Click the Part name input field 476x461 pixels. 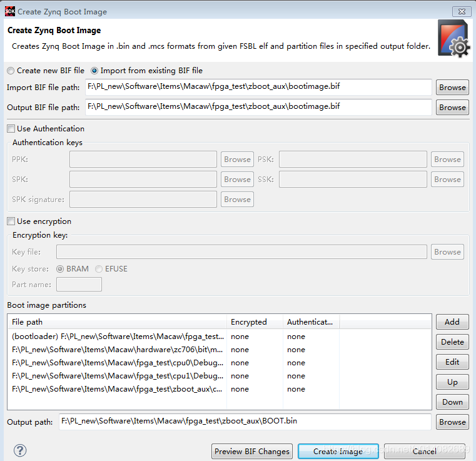[x=79, y=285]
